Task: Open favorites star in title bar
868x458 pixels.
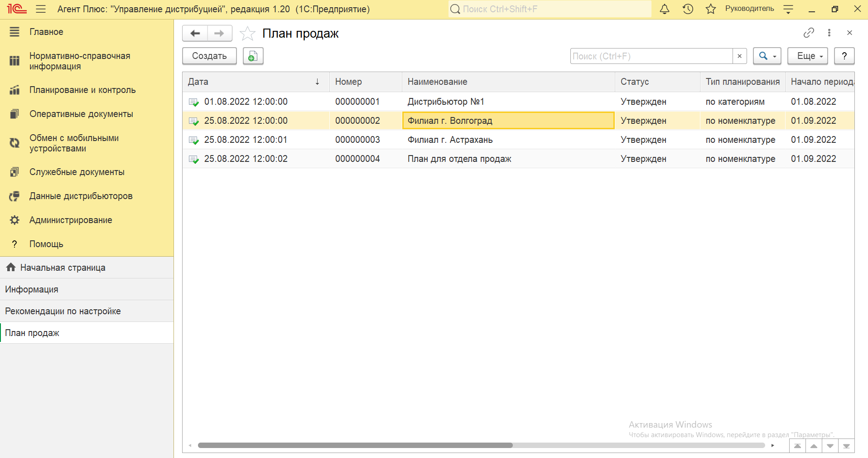Action: [x=710, y=9]
